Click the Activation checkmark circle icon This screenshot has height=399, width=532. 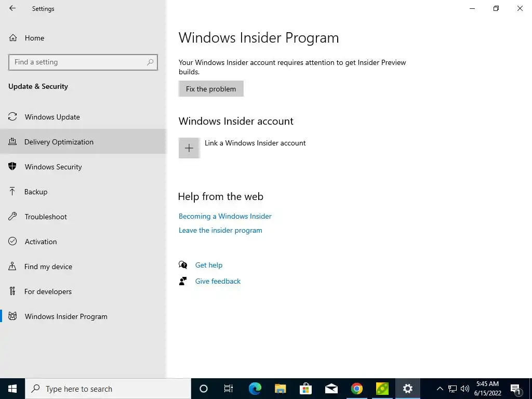click(12, 241)
